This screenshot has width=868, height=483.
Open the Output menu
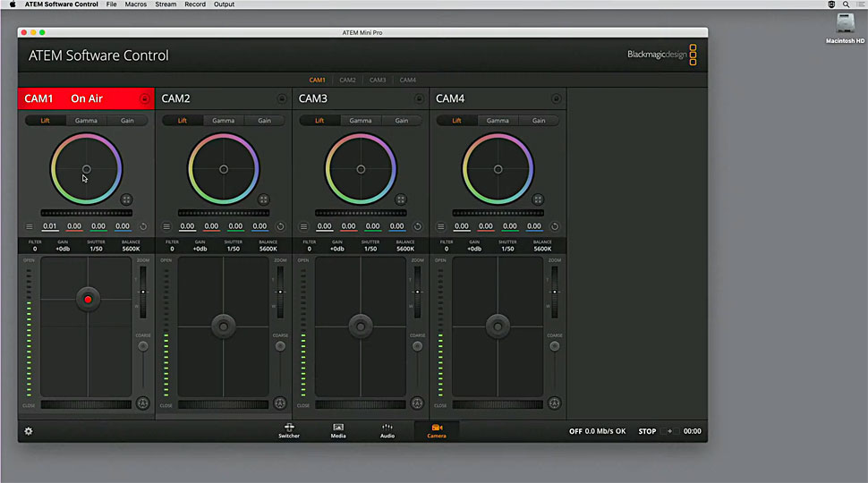click(225, 4)
